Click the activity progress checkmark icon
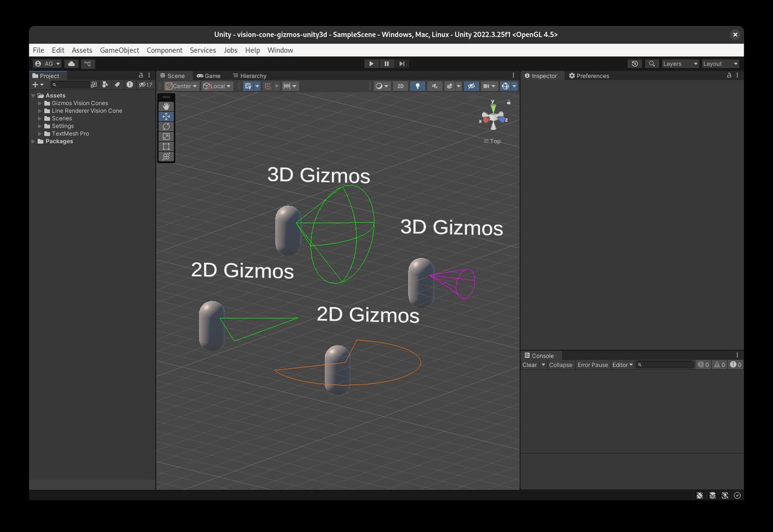The height and width of the screenshot is (532, 773). pyautogui.click(x=738, y=495)
